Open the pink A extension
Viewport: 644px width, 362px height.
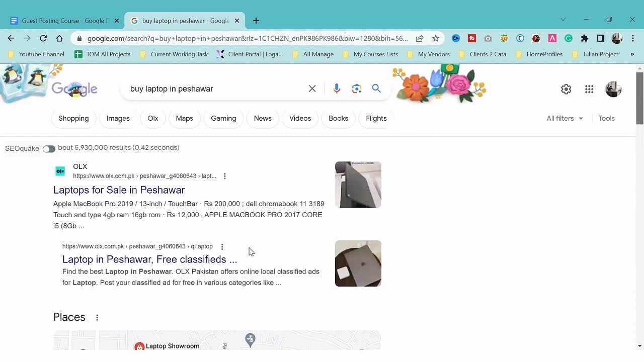(x=552, y=38)
